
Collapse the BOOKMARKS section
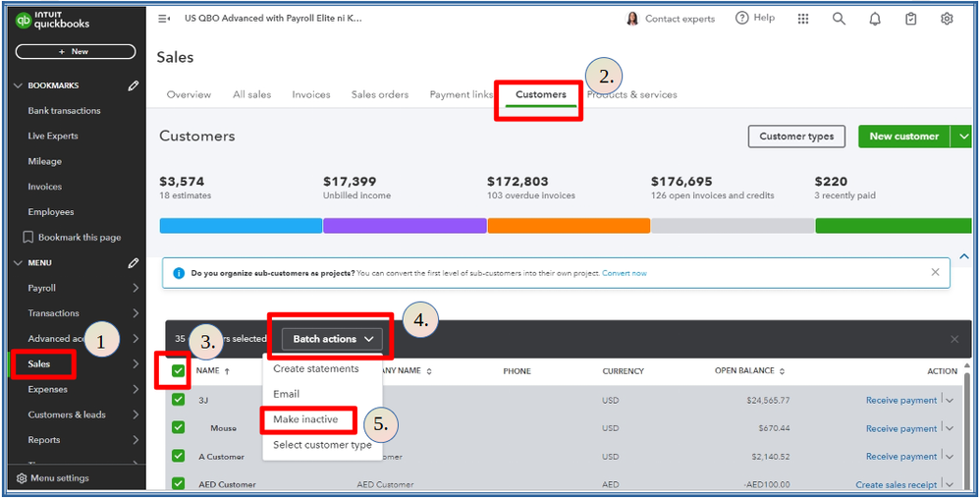(x=18, y=85)
